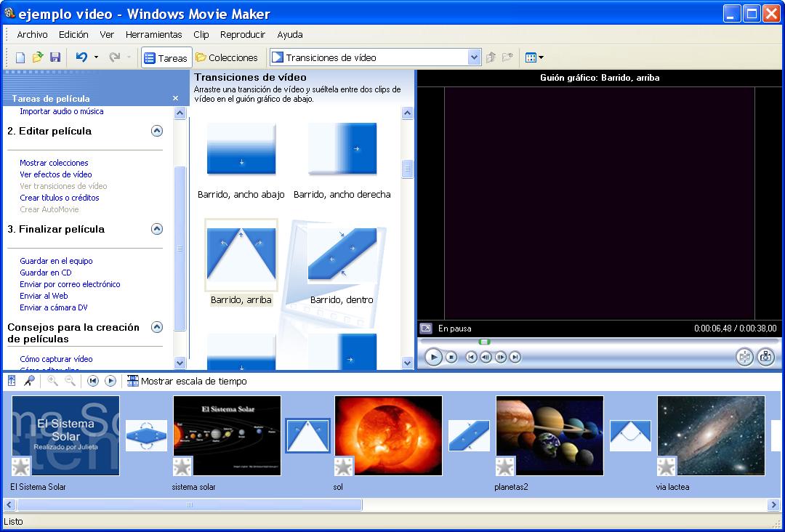785x532 pixels.
Task: Click the storyboard horizontal scrollbar thumb
Action: point(190,504)
